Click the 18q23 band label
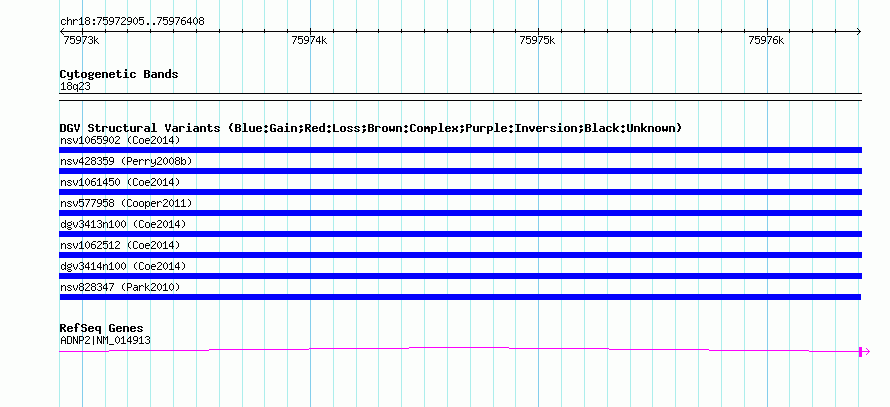 (x=75, y=87)
